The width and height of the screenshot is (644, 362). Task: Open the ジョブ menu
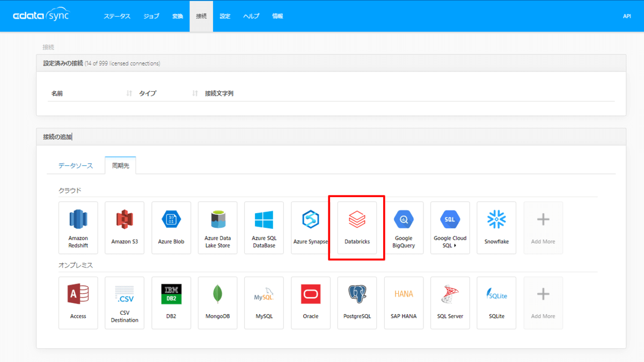(x=151, y=16)
